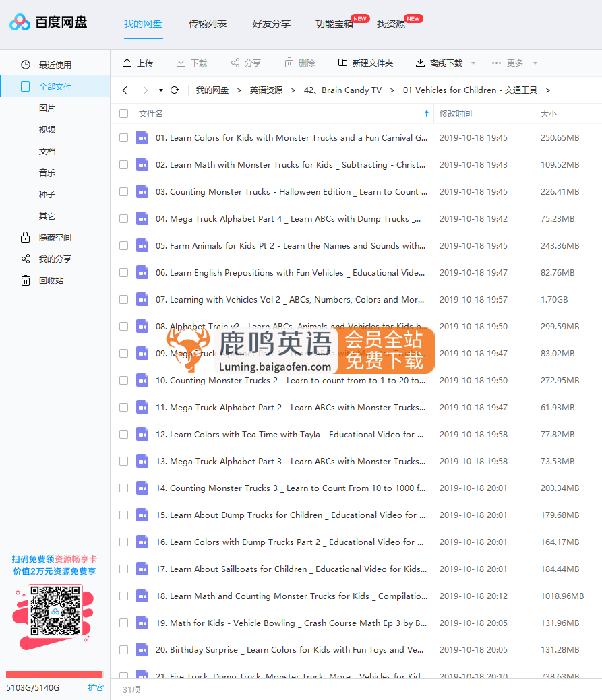This screenshot has width=602, height=700.
Task: Click the 删除 delete icon
Action: (289, 63)
